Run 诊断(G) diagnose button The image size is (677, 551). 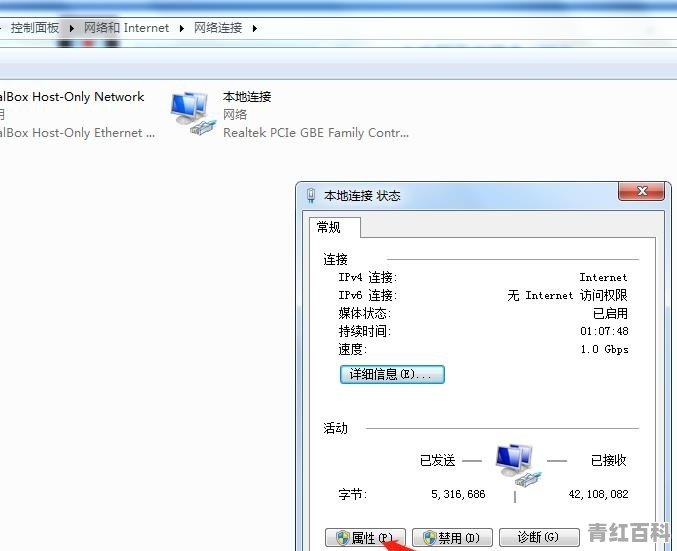click(539, 538)
